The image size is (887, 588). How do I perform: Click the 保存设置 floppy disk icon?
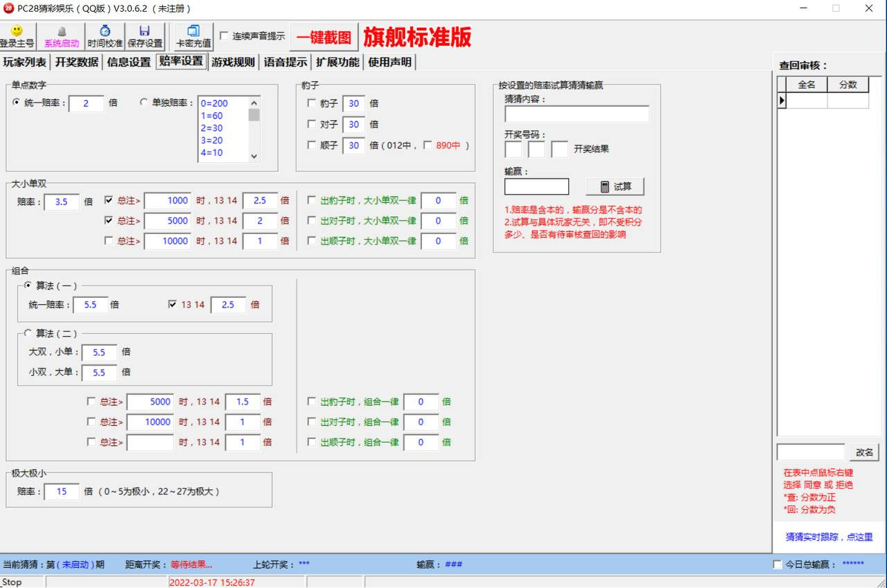click(145, 32)
